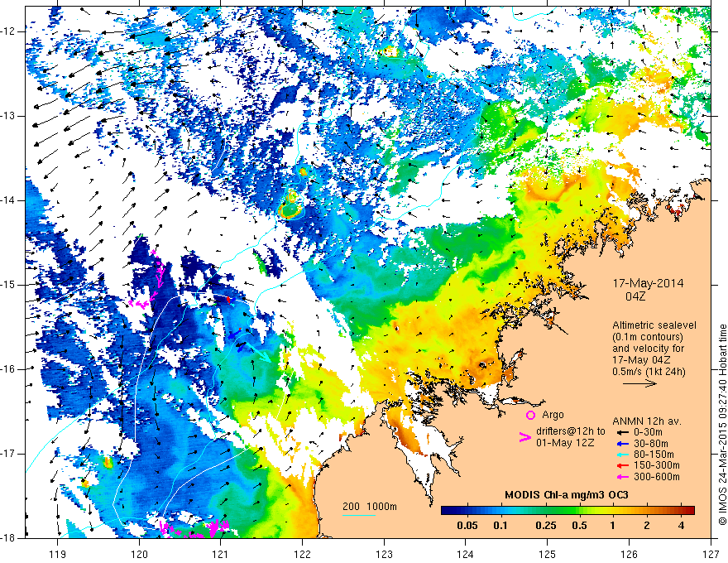Click the green eddy ring near 14°S 122°E
This screenshot has width=728, height=563.
pos(290,210)
